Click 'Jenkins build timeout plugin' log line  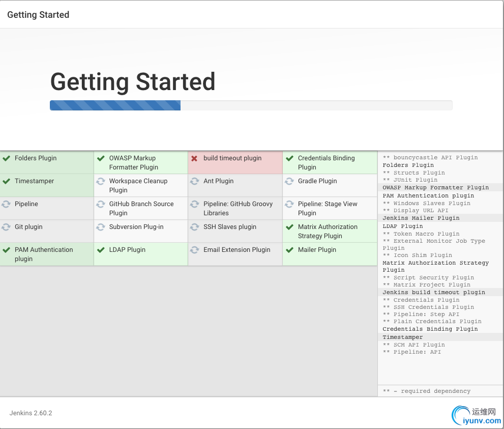click(434, 292)
